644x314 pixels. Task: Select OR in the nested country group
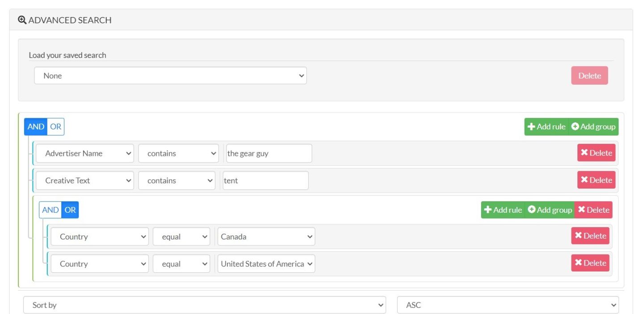tap(70, 210)
